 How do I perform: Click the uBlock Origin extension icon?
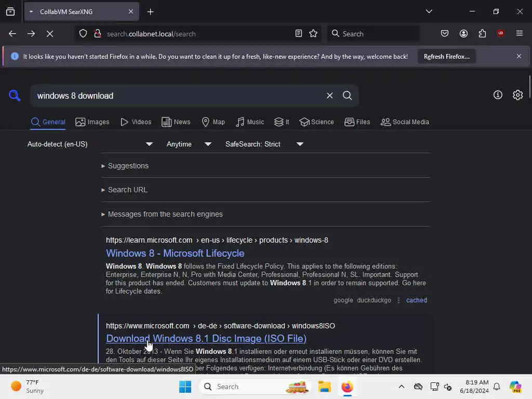click(x=500, y=33)
